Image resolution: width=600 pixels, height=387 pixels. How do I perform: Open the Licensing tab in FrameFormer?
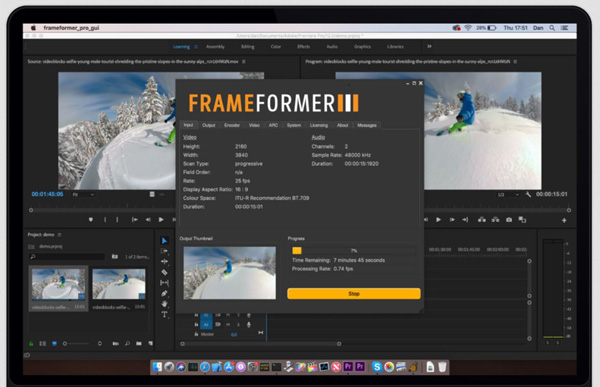click(319, 125)
